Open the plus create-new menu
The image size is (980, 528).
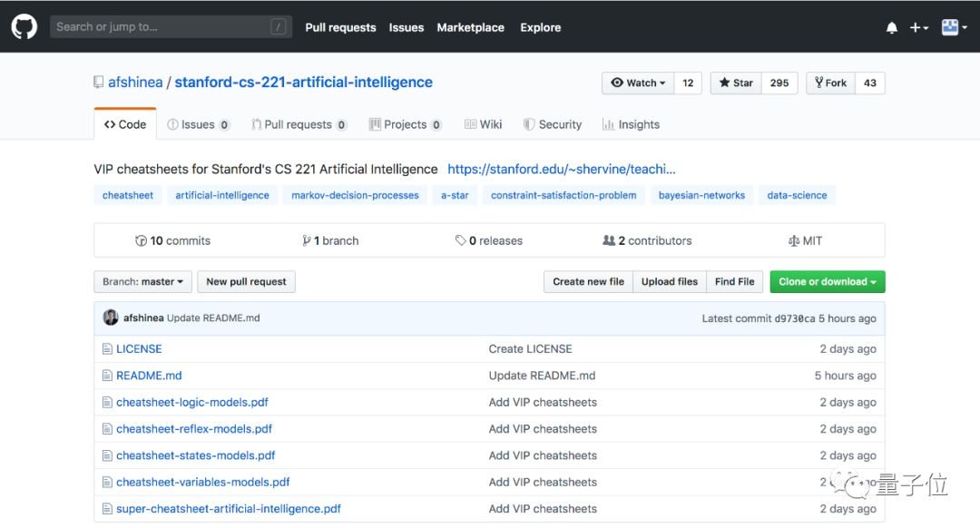tap(918, 28)
